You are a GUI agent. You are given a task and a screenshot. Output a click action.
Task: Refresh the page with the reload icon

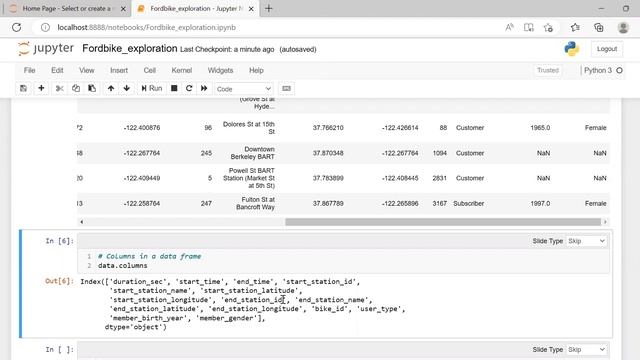16,27
